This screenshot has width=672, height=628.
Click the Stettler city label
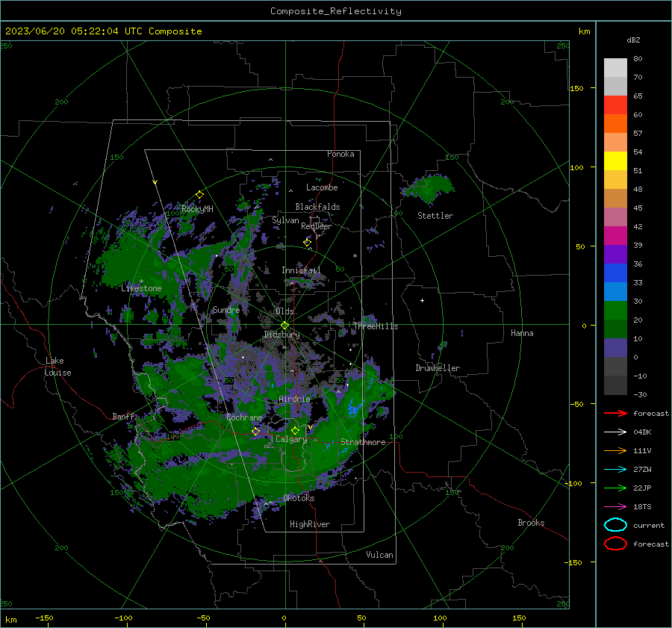[435, 216]
